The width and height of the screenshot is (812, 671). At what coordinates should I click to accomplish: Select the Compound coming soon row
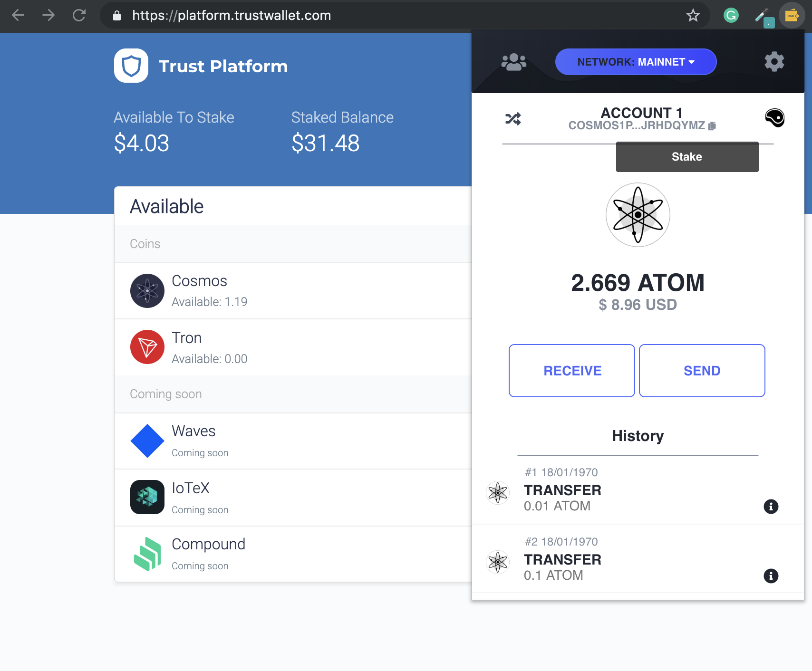pos(293,554)
